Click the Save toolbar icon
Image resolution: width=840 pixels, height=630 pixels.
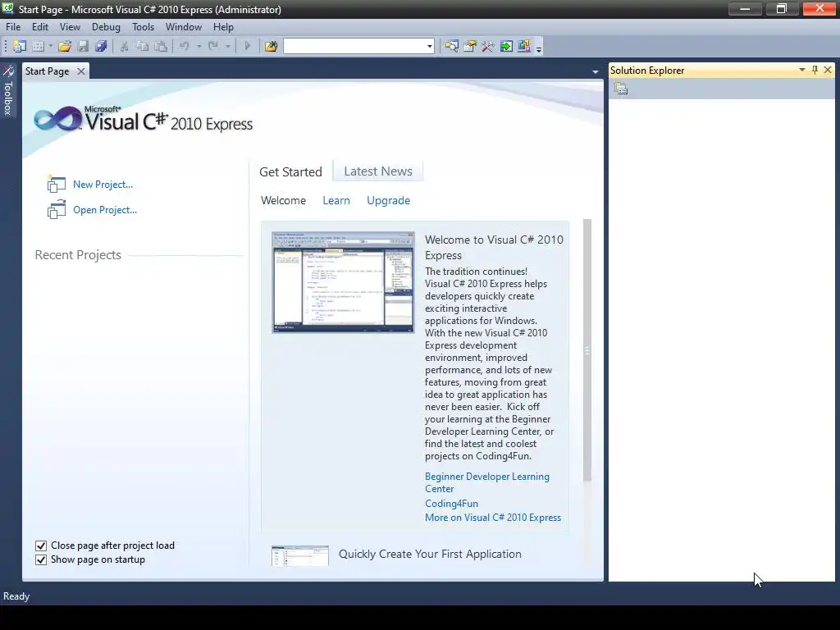point(83,47)
